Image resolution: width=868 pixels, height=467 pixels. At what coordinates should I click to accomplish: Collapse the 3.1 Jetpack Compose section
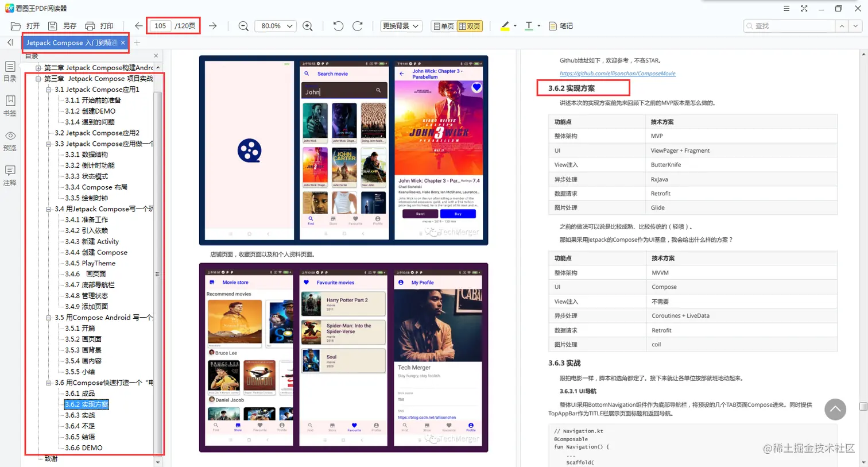pos(49,90)
